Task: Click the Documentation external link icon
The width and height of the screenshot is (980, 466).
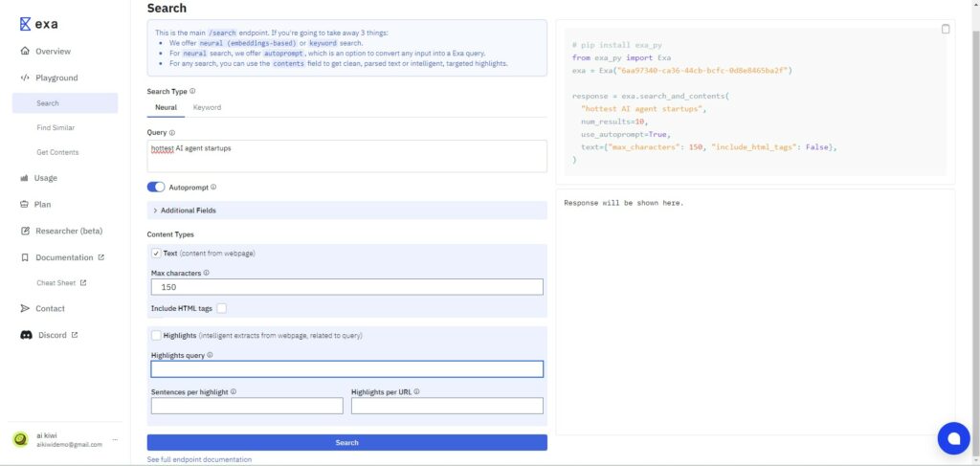Action: (101, 256)
